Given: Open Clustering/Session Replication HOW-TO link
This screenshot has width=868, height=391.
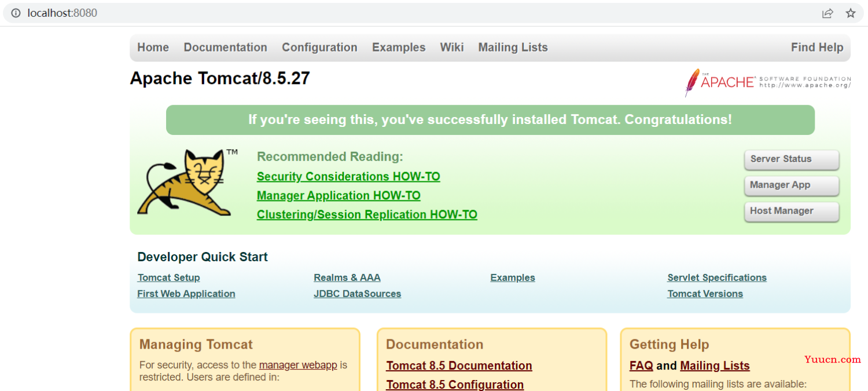Looking at the screenshot, I should point(367,215).
